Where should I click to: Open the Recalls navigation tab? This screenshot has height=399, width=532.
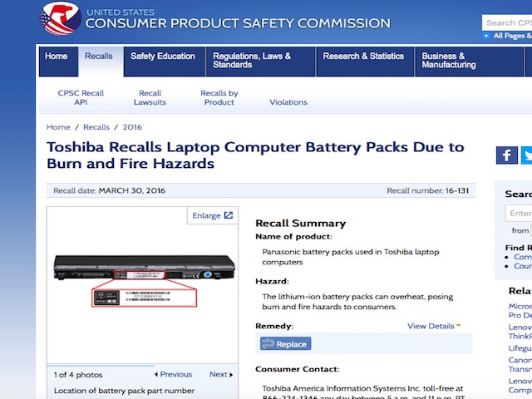[x=99, y=57]
